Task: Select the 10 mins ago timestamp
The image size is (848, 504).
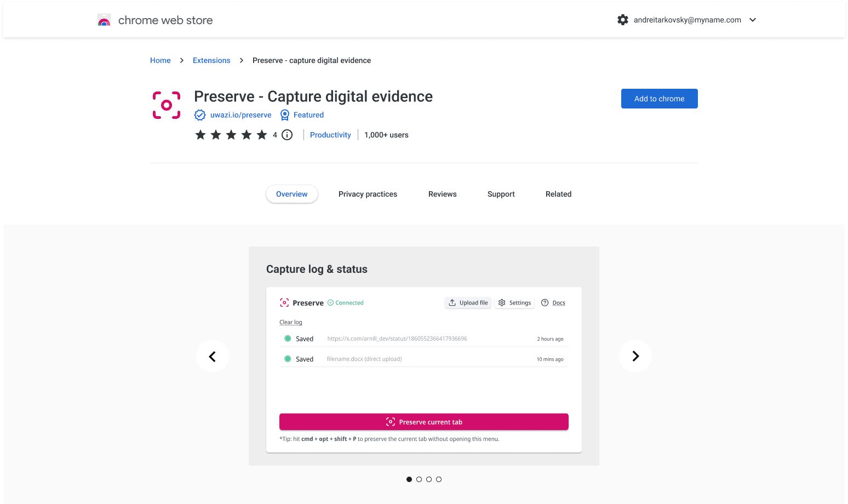Action: tap(550, 359)
